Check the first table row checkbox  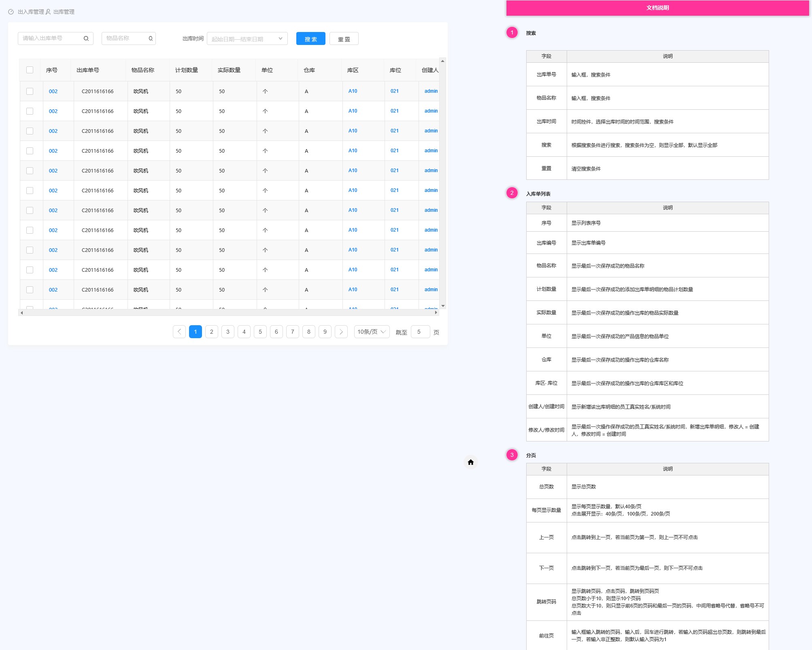pos(30,91)
